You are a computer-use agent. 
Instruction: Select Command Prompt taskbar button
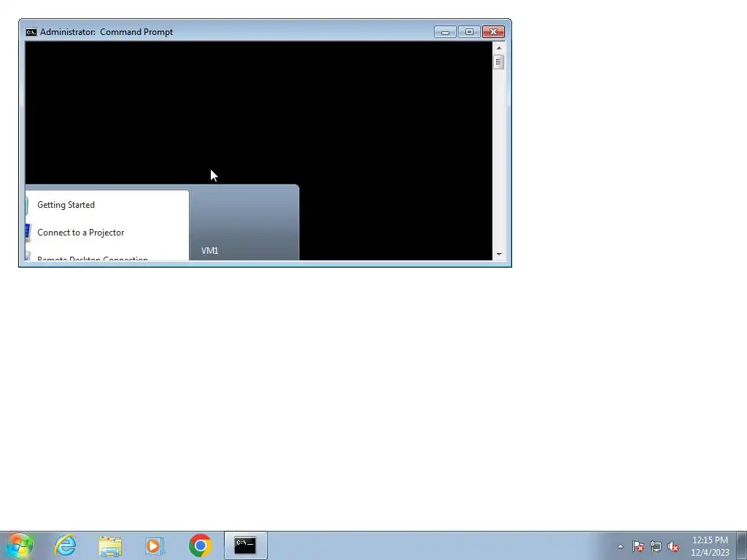point(245,545)
